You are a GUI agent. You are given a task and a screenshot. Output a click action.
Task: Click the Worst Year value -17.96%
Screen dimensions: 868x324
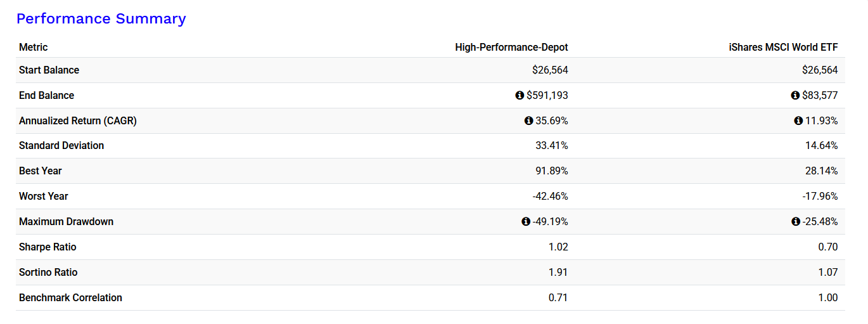point(820,197)
